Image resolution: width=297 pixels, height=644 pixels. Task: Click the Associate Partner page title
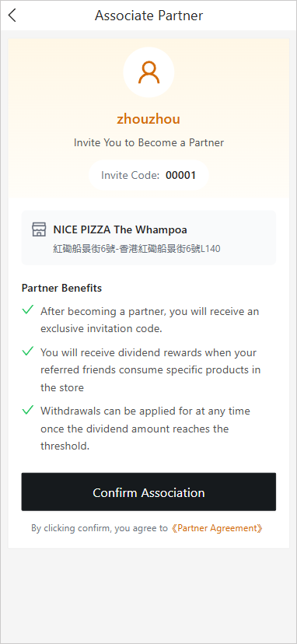148,16
